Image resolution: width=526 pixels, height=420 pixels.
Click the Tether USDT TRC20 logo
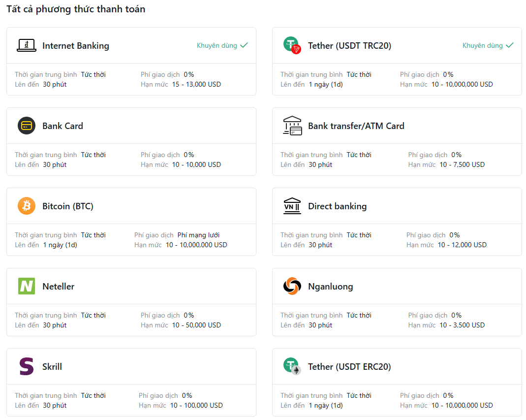292,45
